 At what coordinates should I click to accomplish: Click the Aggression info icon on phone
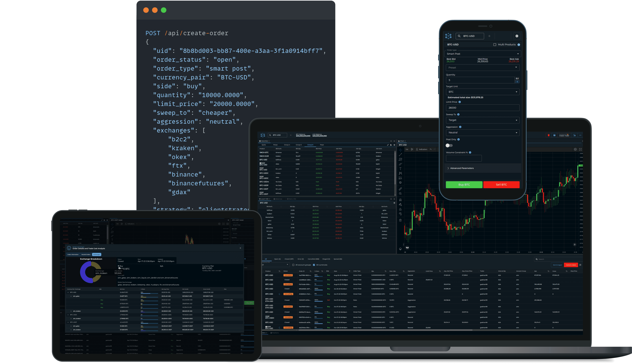point(460,127)
